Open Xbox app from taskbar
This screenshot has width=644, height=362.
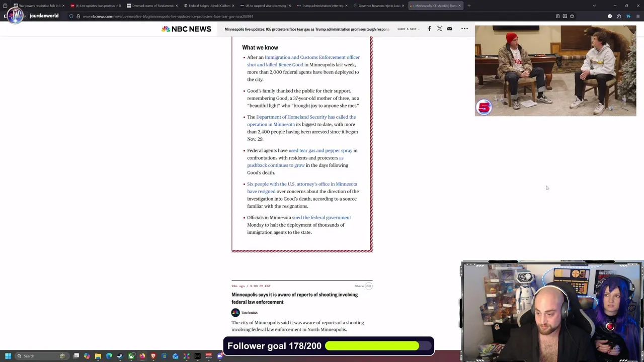131,356
